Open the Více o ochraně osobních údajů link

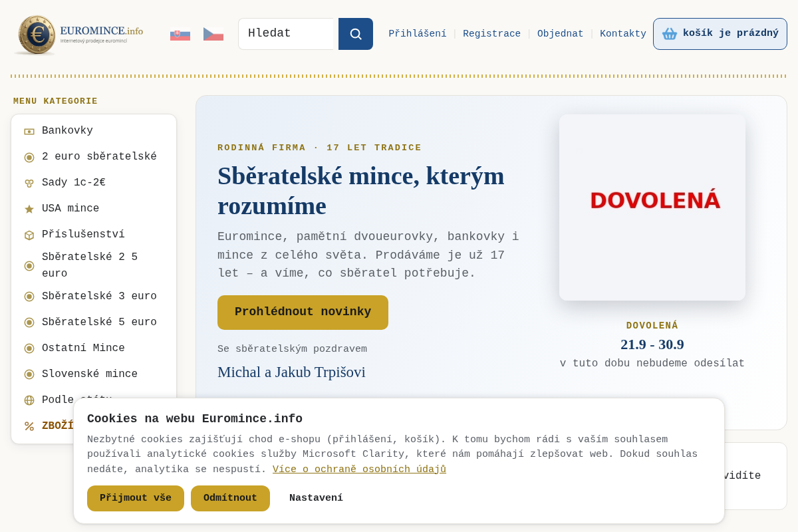point(359,469)
